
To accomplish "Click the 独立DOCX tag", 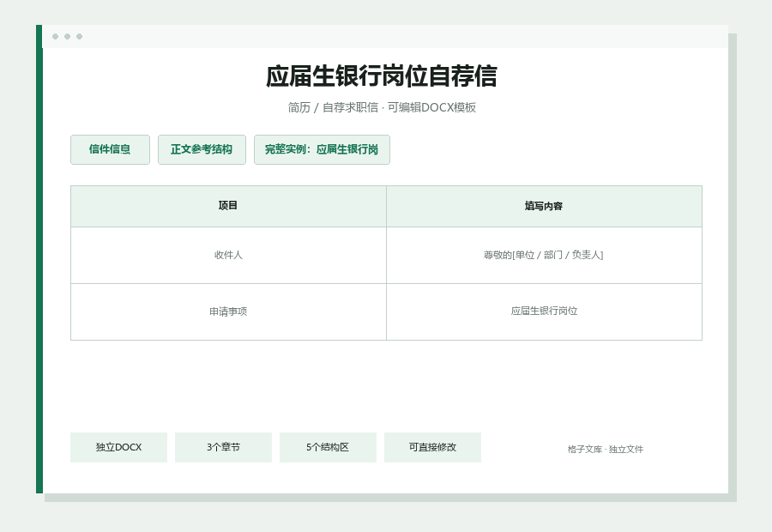I will [118, 447].
